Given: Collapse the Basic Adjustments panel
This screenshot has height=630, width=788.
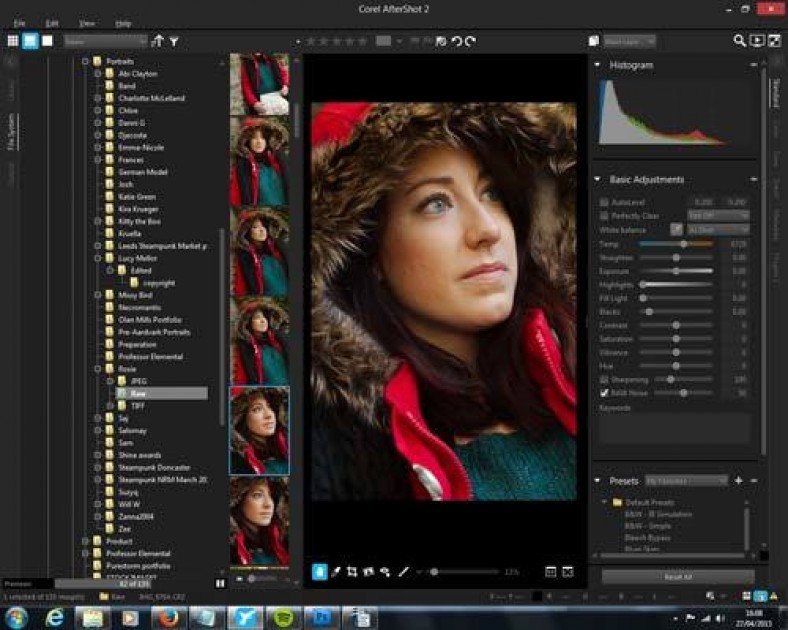Looking at the screenshot, I should (x=598, y=180).
